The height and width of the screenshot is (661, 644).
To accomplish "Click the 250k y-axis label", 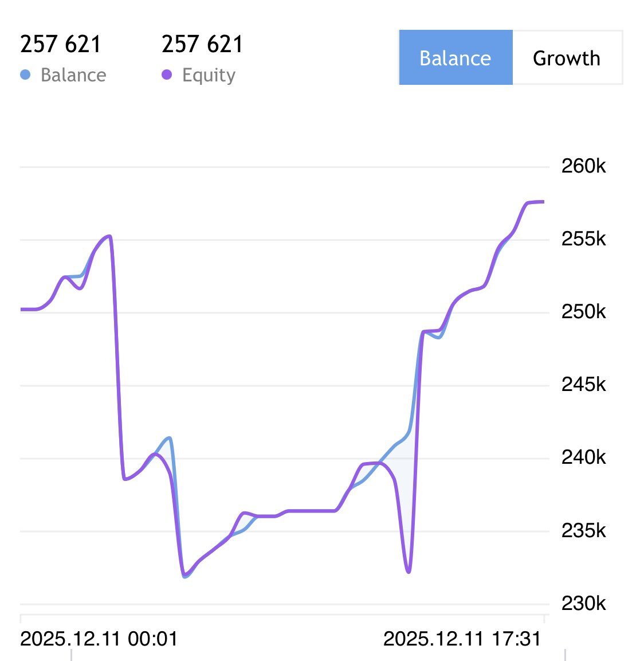I will point(583,312).
